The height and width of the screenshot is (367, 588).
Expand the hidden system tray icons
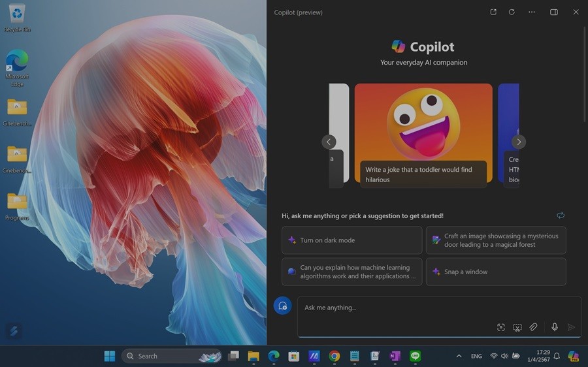459,356
